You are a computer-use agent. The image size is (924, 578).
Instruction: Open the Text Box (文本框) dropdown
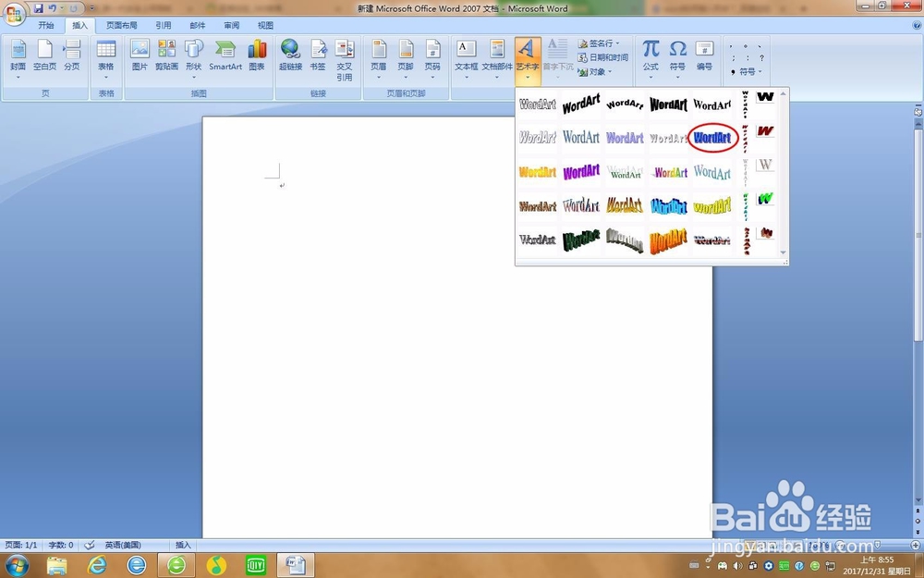coord(466,58)
